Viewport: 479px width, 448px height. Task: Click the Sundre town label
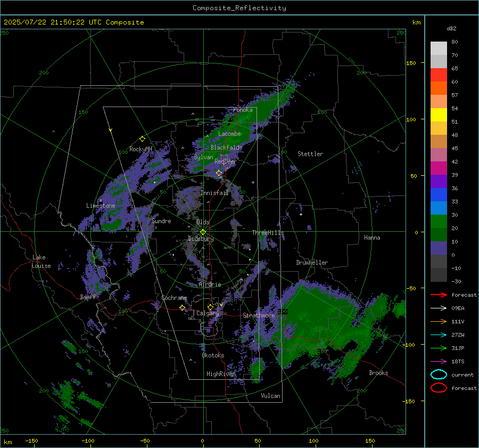[161, 221]
